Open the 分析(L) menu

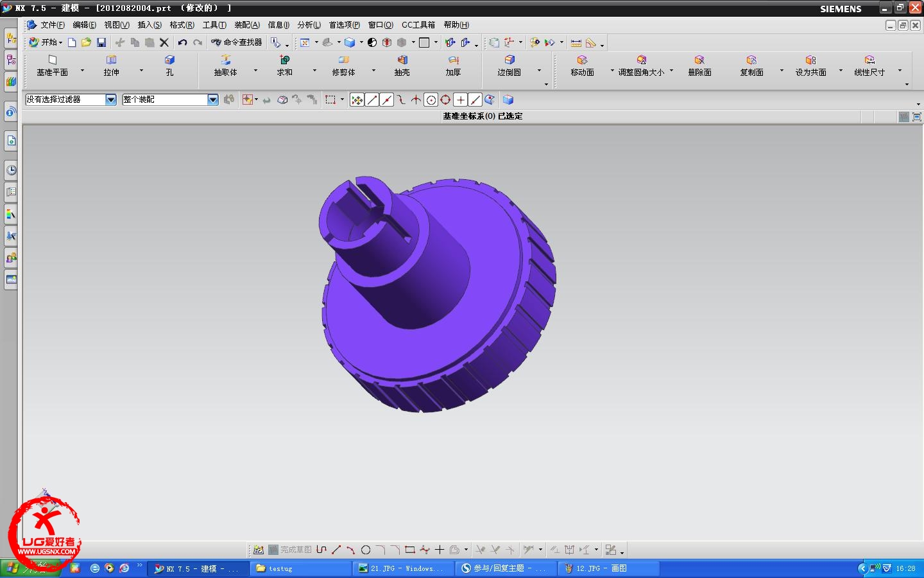309,25
